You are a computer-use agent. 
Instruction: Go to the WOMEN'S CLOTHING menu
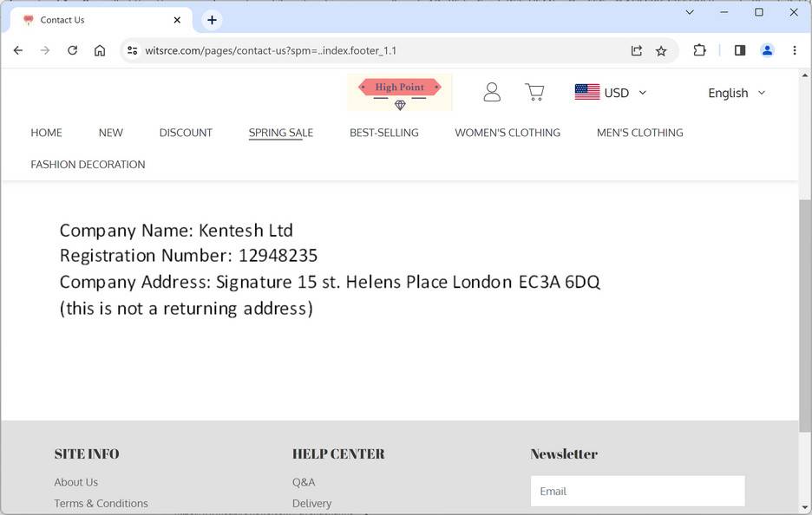(x=507, y=133)
